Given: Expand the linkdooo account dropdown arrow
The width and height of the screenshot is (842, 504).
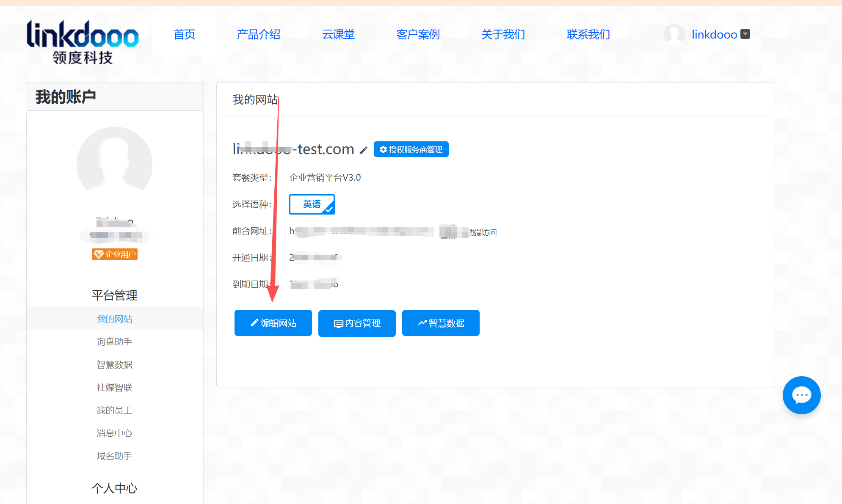Looking at the screenshot, I should tap(745, 34).
